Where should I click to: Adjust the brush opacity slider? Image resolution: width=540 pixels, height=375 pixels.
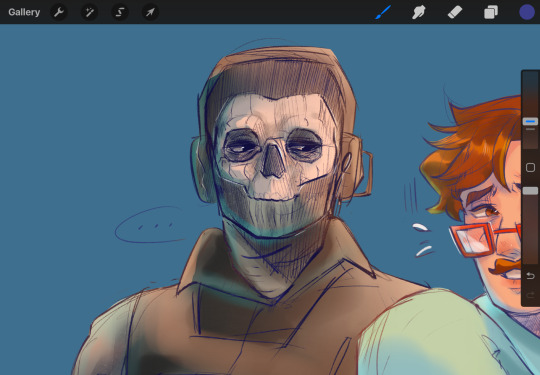coord(530,191)
